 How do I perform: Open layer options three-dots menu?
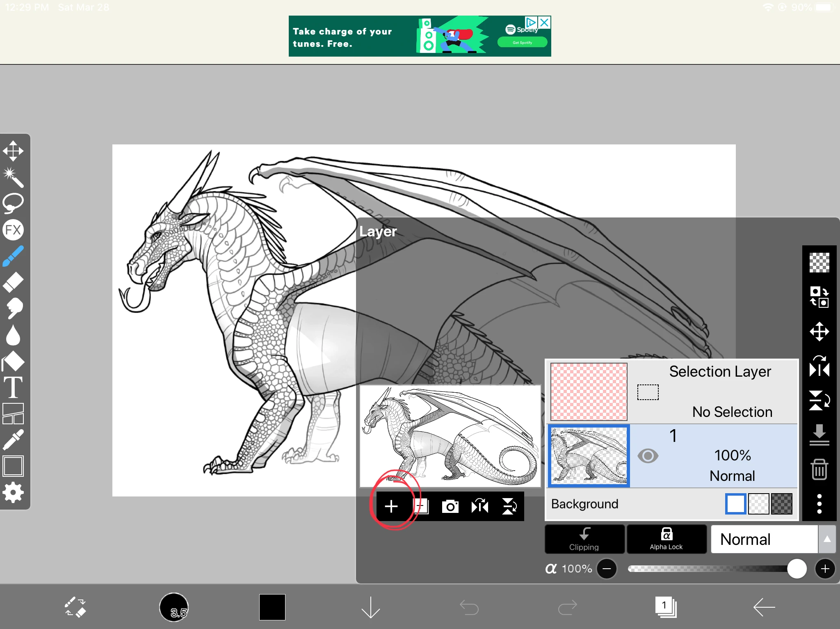tap(819, 504)
